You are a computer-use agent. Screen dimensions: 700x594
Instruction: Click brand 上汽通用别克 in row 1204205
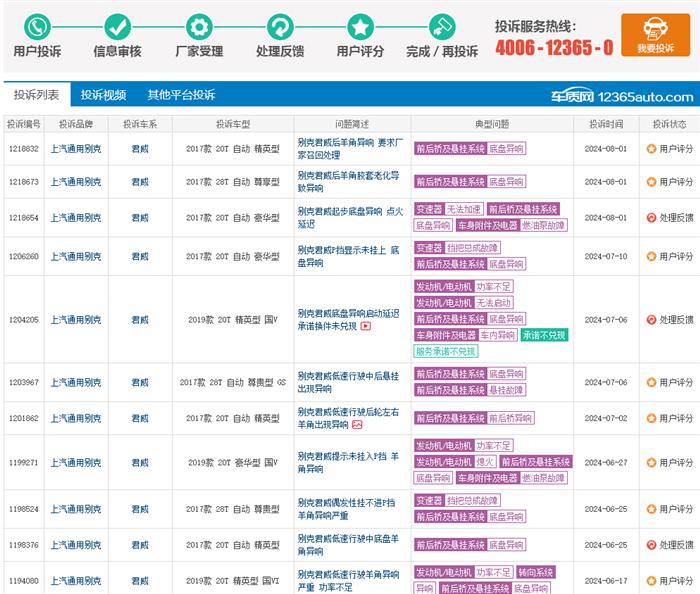pyautogui.click(x=76, y=320)
